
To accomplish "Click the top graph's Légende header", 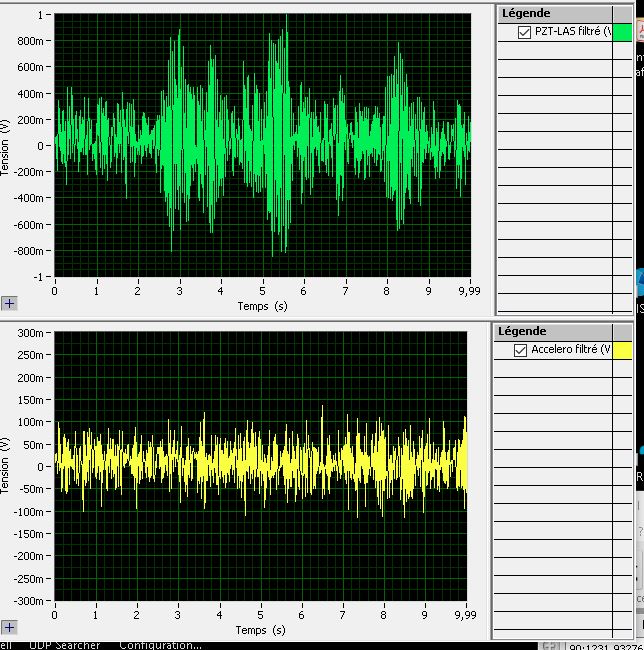I will click(524, 12).
